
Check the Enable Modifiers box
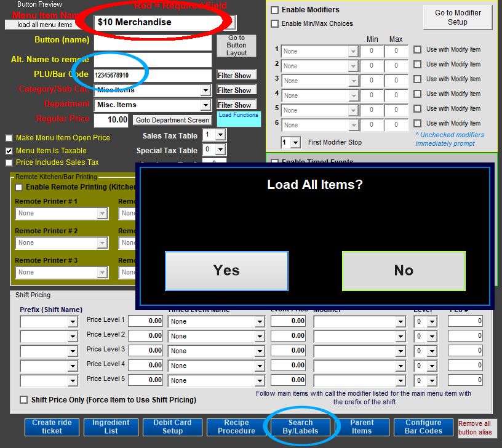click(x=275, y=10)
